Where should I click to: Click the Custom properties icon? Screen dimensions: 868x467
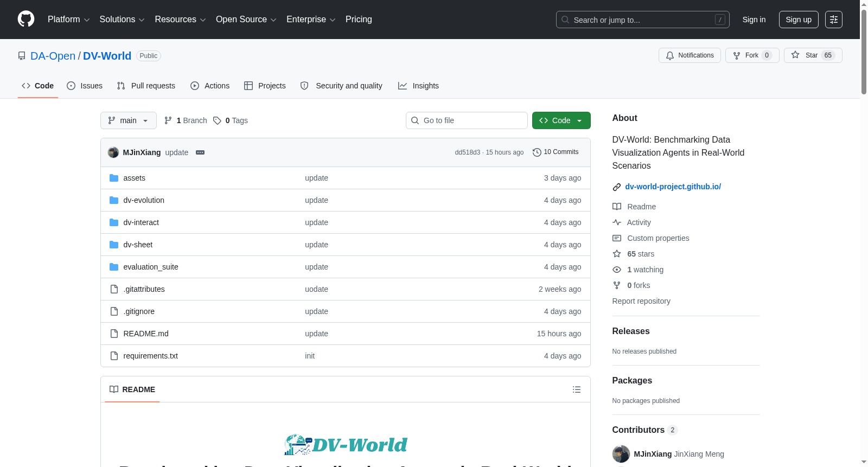[617, 238]
